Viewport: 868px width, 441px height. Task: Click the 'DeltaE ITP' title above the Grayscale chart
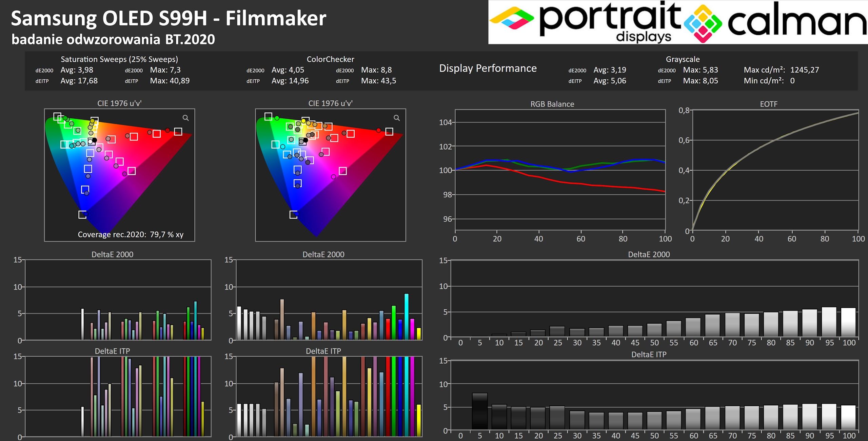pyautogui.click(x=649, y=354)
